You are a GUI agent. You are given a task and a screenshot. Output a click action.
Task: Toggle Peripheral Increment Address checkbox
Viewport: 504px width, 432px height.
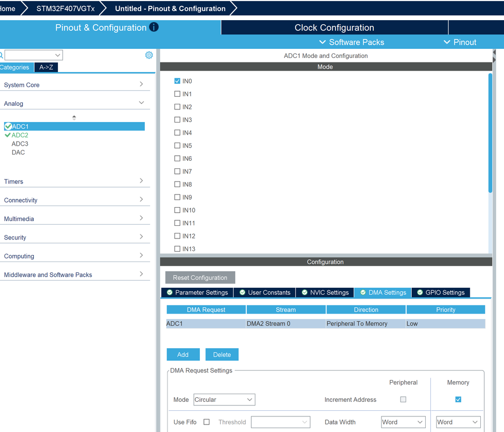pyautogui.click(x=403, y=399)
